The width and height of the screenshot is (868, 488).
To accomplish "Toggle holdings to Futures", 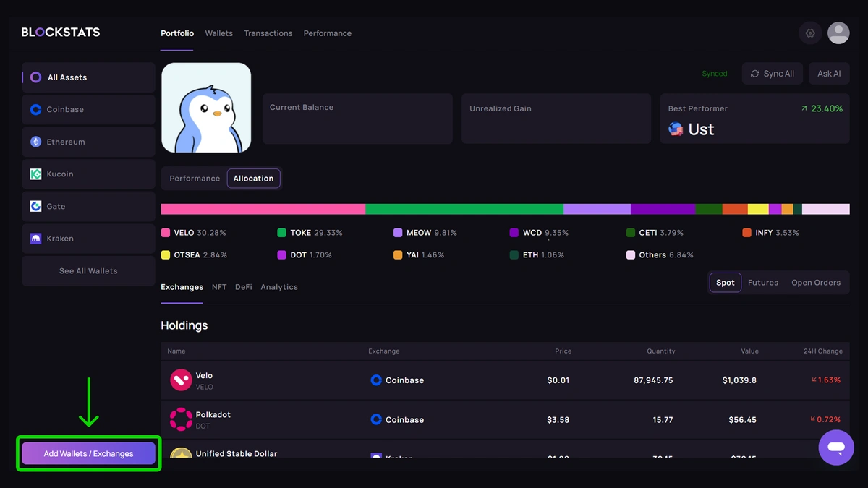I will tap(762, 283).
